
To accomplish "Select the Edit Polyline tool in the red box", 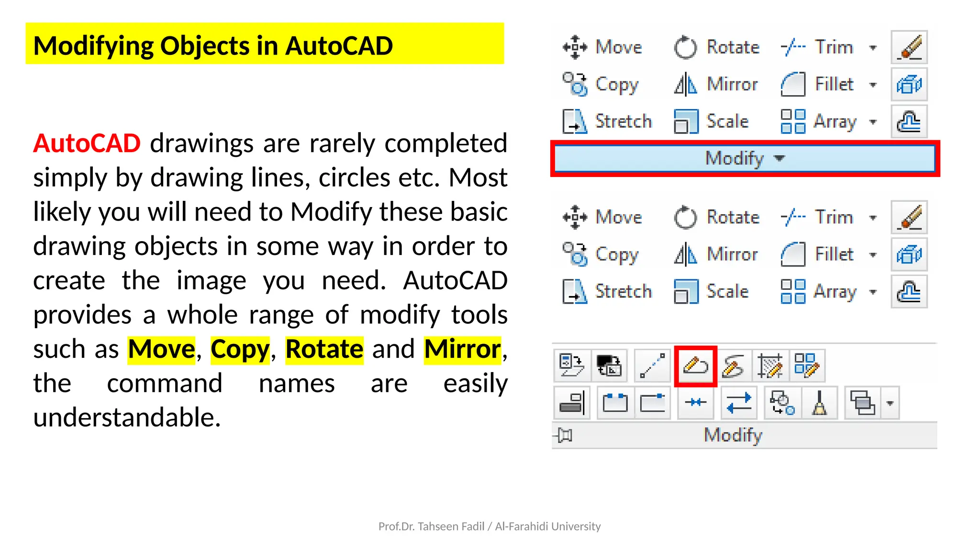I will (696, 366).
